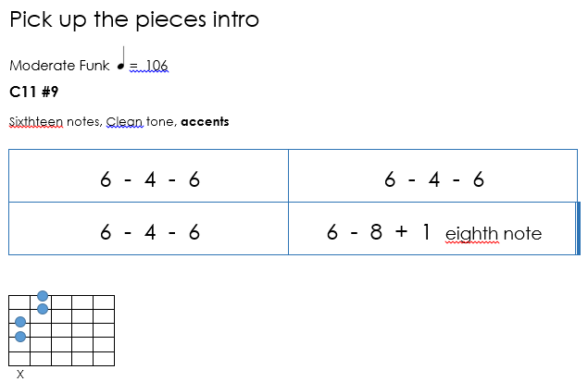Click the misspelled word 'Sixthteen'
Image resolution: width=588 pixels, height=382 pixels.
tap(35, 121)
